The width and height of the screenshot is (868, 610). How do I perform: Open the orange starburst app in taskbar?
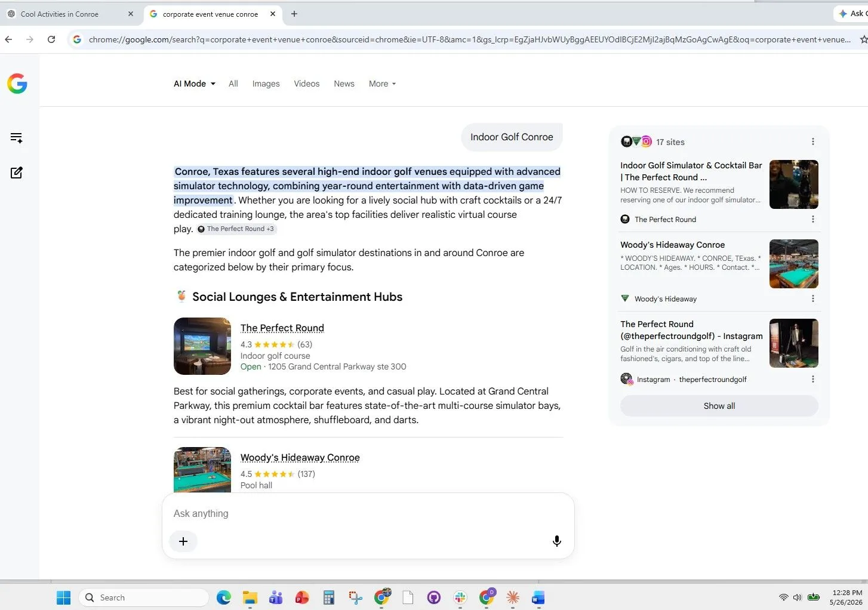pyautogui.click(x=512, y=597)
